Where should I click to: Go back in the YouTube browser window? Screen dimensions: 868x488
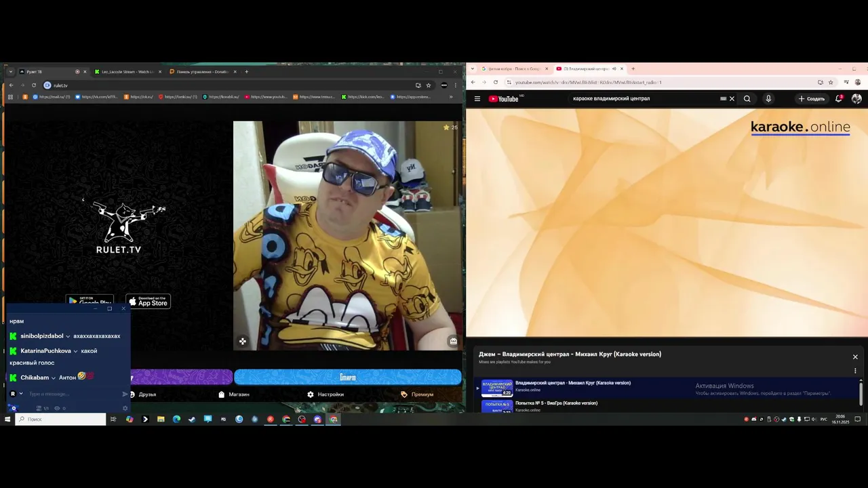coord(473,83)
